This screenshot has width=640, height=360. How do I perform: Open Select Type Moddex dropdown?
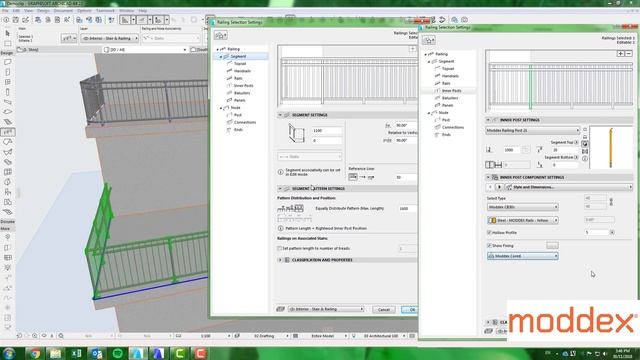(x=523, y=207)
